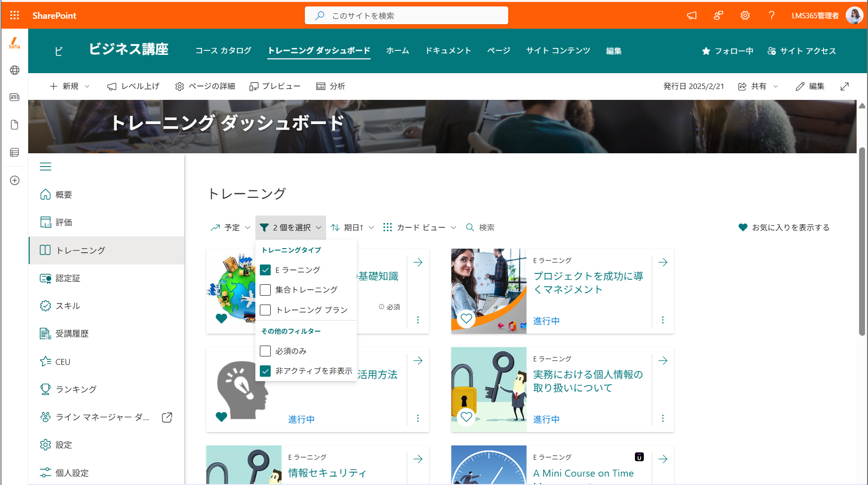This screenshot has height=485, width=868.
Task: Toggle favorite heart on プロジェクトを成功に導く card
Action: [x=466, y=318]
